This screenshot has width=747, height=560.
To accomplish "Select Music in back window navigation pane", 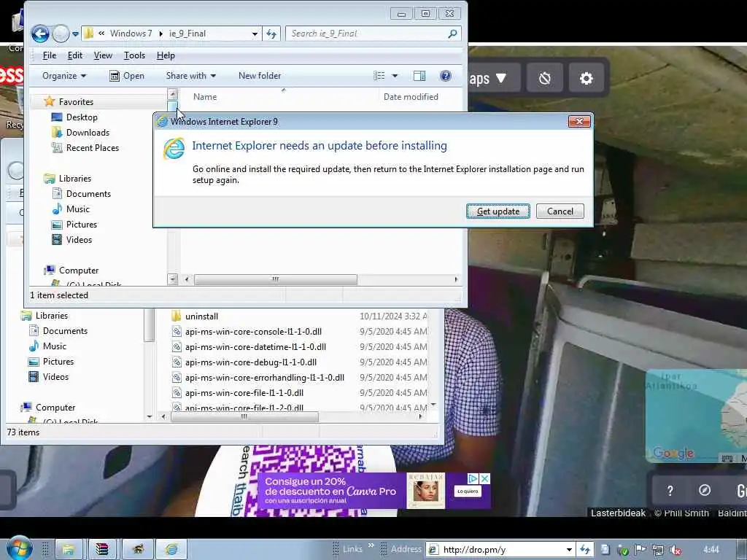I will pyautogui.click(x=54, y=346).
